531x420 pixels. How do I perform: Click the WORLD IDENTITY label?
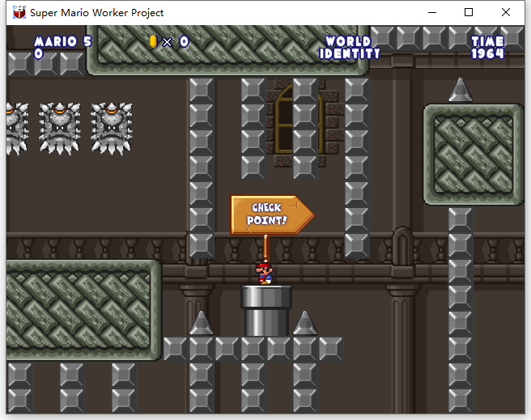pos(349,48)
